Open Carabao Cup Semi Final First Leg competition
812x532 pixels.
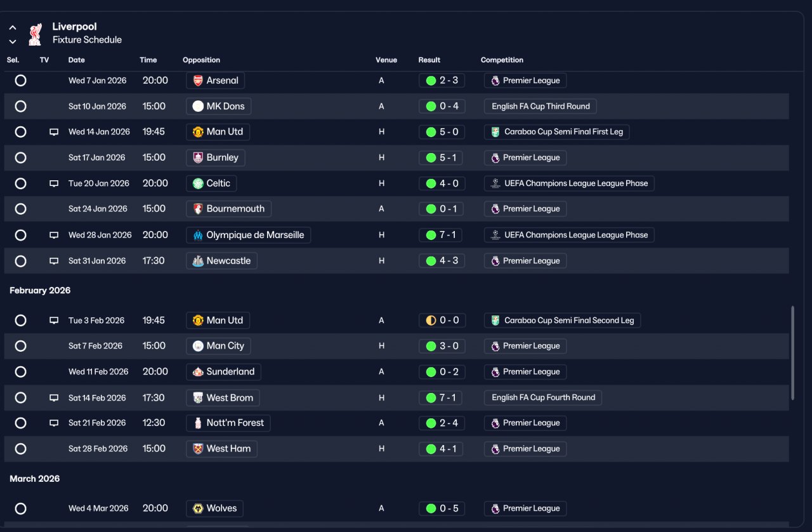click(556, 132)
